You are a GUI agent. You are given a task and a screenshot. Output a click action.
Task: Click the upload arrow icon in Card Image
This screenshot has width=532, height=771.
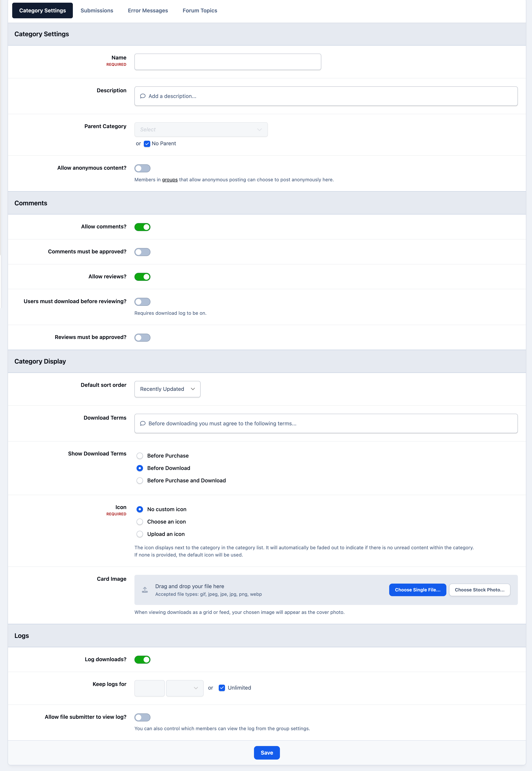[145, 590]
